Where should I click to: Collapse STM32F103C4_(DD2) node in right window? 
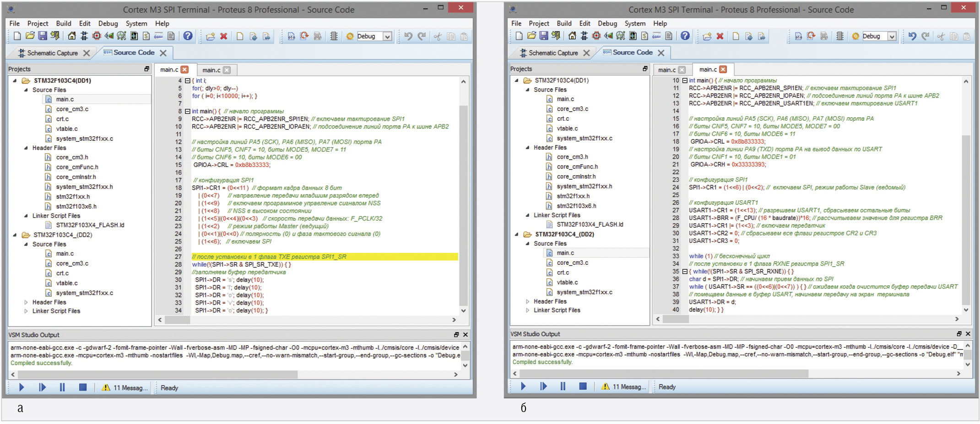pos(517,234)
